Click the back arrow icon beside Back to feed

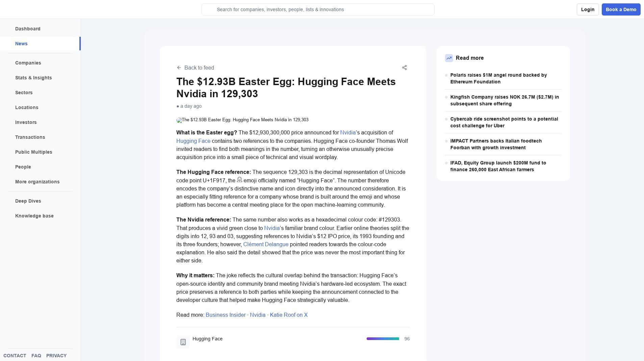tap(179, 68)
